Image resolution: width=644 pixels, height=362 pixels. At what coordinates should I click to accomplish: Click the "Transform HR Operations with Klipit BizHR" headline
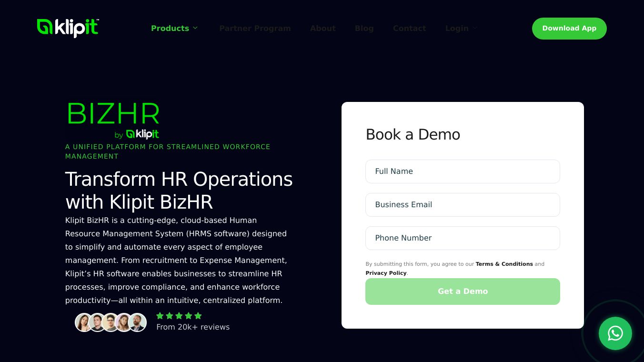coord(179,191)
